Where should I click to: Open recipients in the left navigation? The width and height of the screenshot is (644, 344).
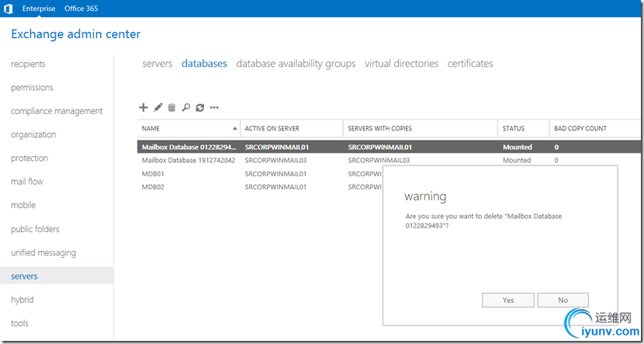pos(29,64)
